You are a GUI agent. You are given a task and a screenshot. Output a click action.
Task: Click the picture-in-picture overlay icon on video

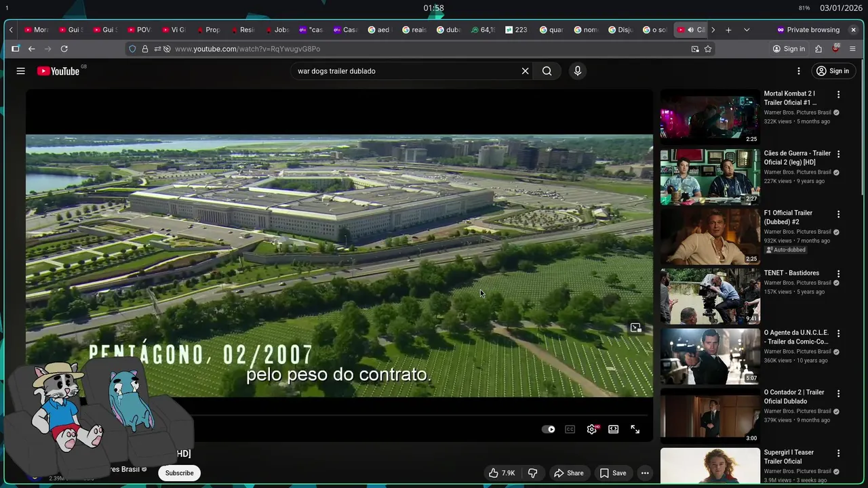[635, 328]
